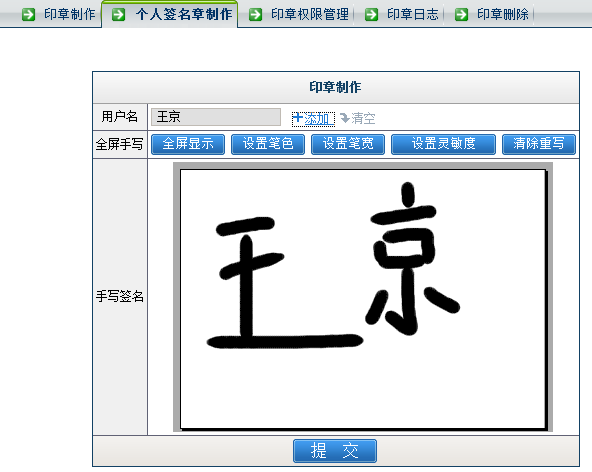Click the 手写签名 row label

pyautogui.click(x=120, y=296)
